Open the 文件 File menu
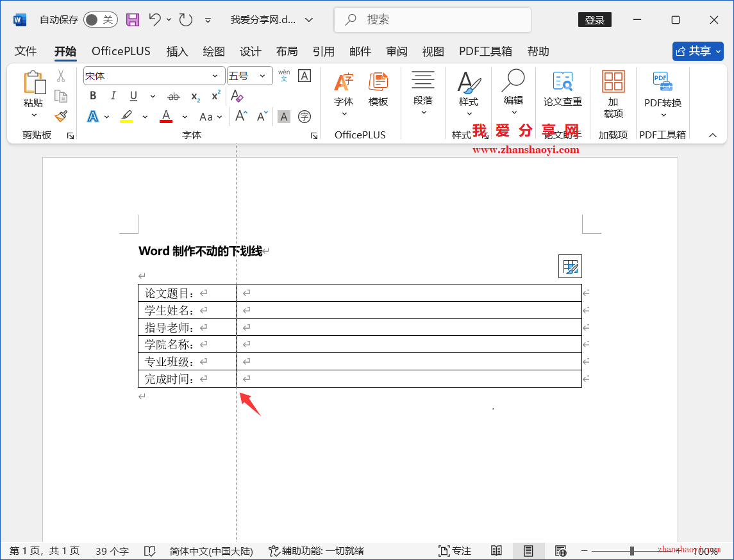734x560 pixels. click(x=25, y=51)
